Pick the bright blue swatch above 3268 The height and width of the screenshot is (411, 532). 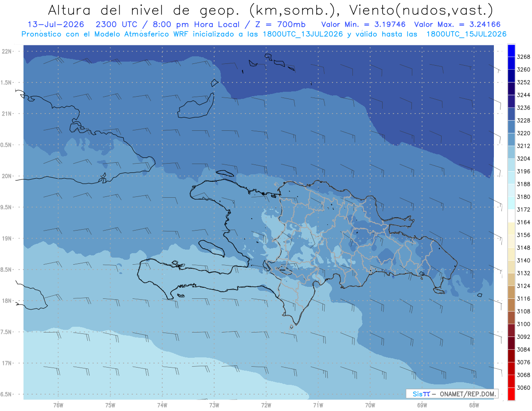pyautogui.click(x=511, y=51)
